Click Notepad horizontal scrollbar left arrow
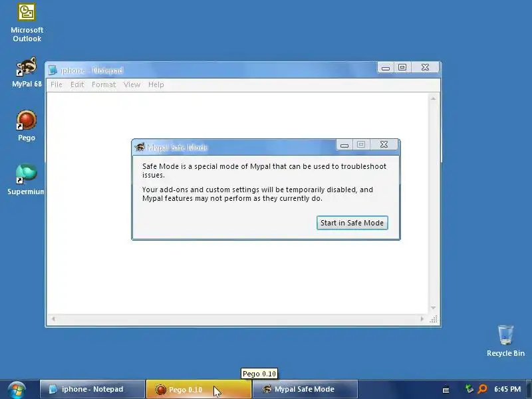 click(53, 319)
